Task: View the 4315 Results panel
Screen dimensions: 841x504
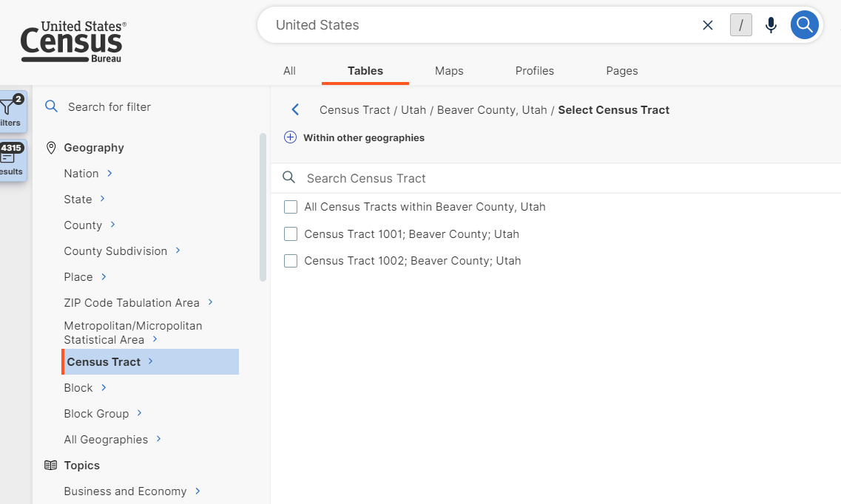Action: [x=11, y=159]
